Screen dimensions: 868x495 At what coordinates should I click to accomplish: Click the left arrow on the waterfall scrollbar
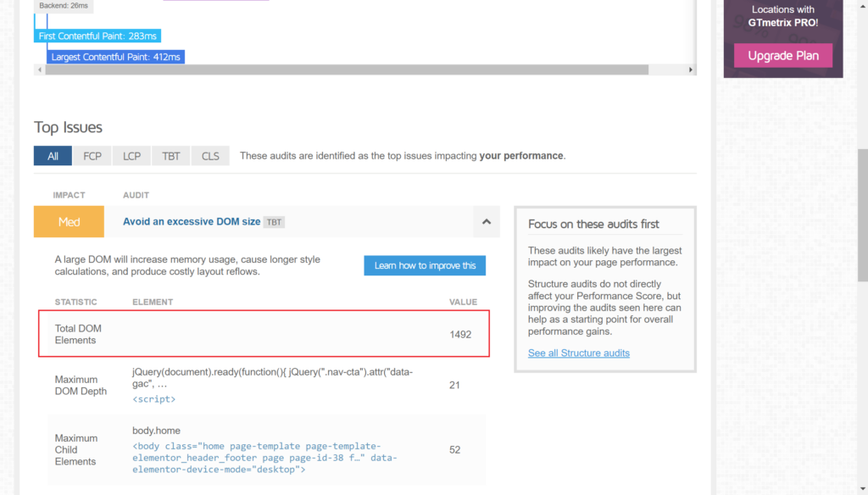coord(40,69)
